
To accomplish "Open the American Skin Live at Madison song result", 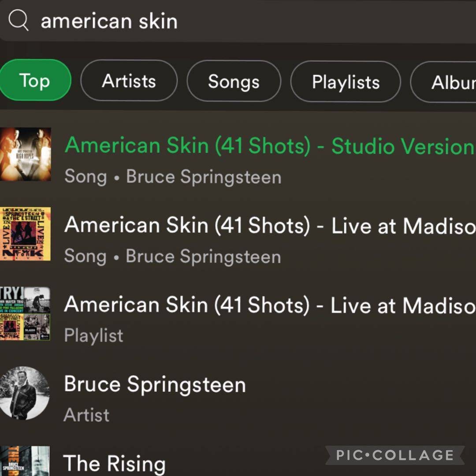I will point(269,226).
